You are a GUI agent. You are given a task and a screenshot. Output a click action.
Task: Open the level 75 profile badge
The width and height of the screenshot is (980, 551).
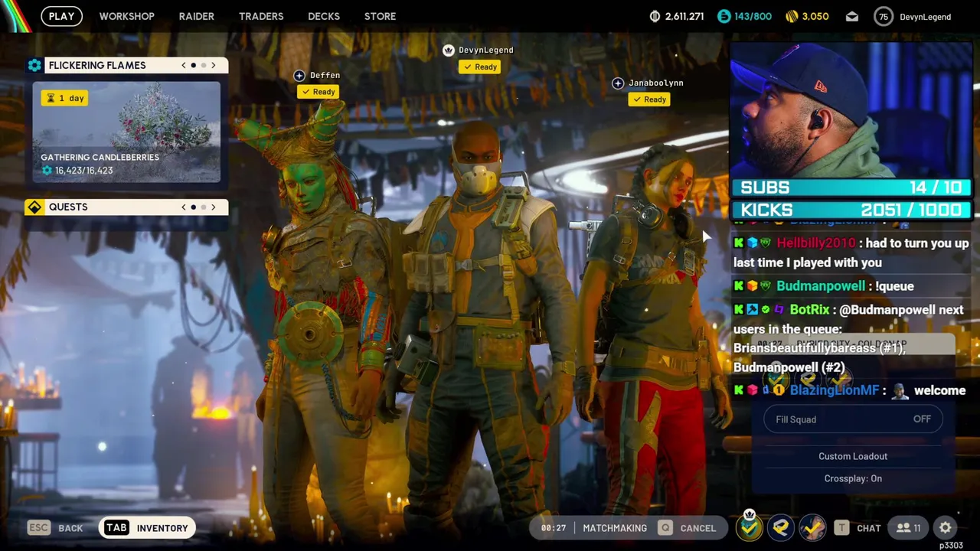click(884, 16)
